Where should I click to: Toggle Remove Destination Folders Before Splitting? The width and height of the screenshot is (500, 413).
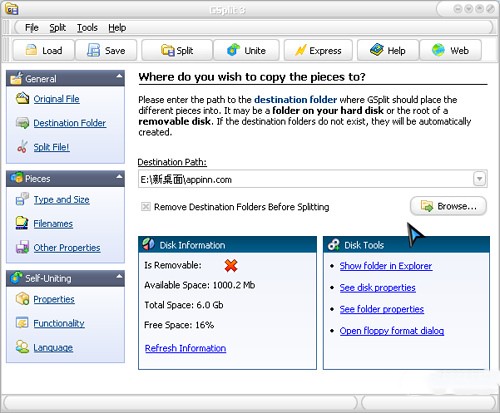click(x=146, y=207)
